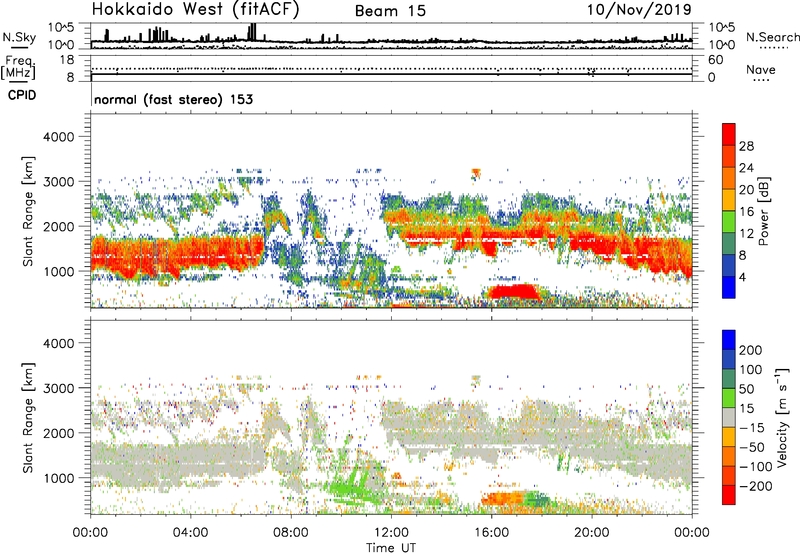
Task: Click the 12:00 time tick label
Action: click(x=391, y=533)
